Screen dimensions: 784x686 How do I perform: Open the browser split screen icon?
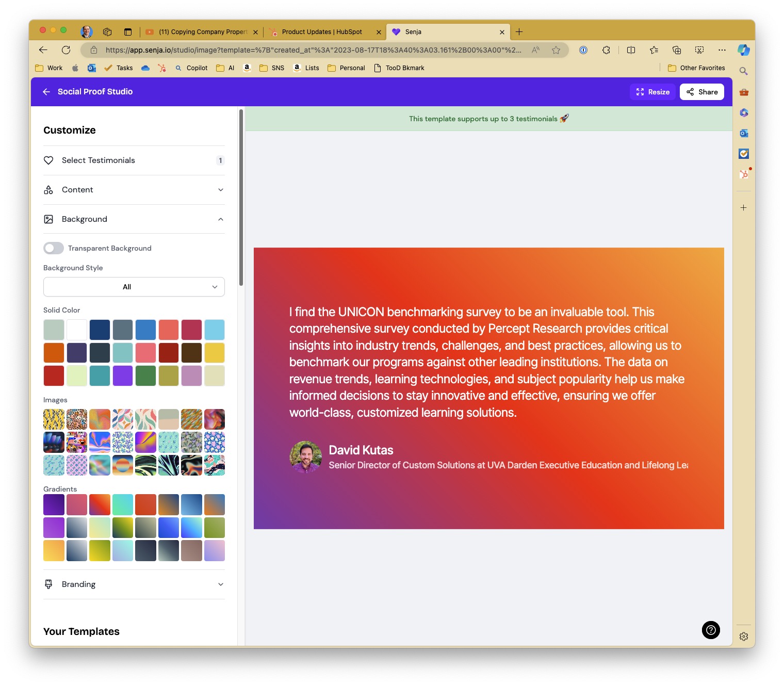point(631,50)
